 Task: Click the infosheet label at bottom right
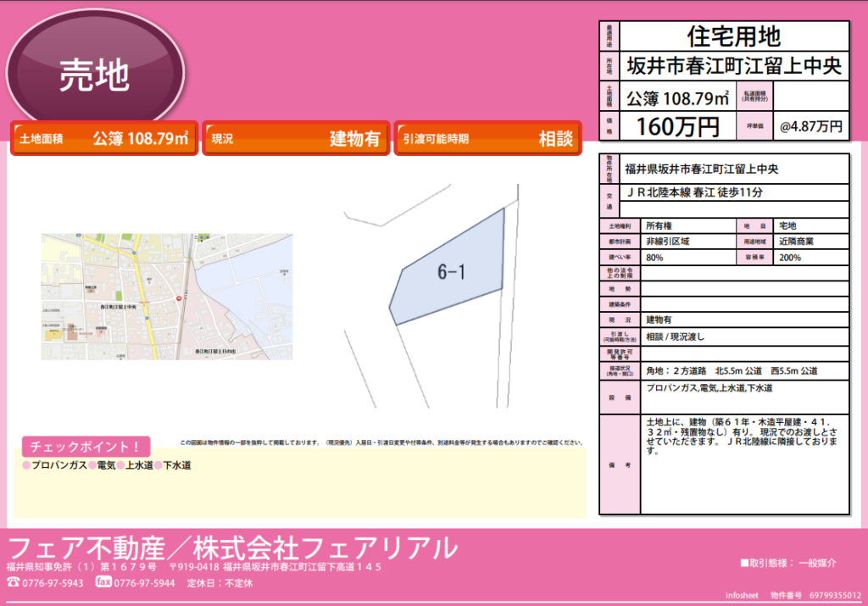(x=742, y=596)
